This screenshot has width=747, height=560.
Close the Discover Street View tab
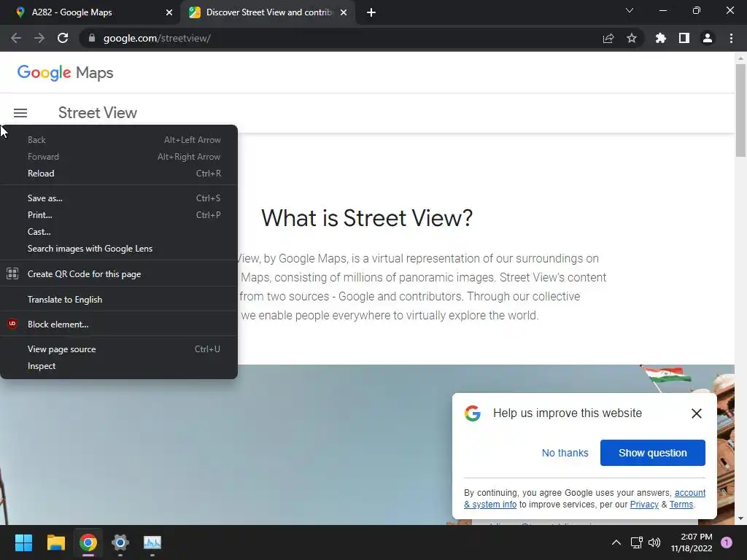click(344, 12)
